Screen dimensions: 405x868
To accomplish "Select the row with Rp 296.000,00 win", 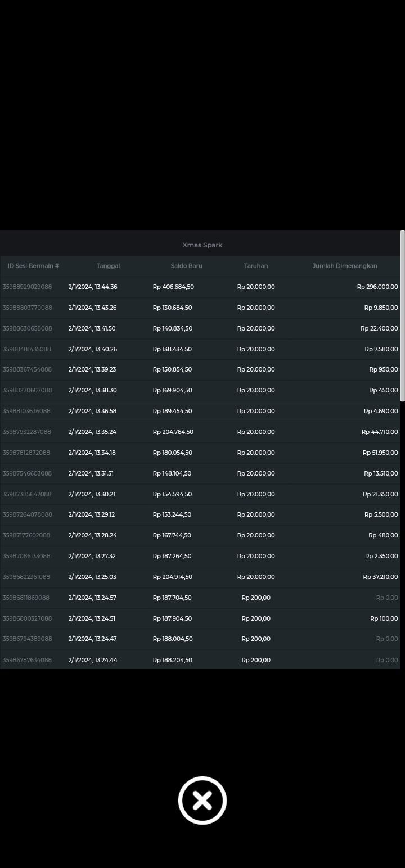I will click(377, 287).
